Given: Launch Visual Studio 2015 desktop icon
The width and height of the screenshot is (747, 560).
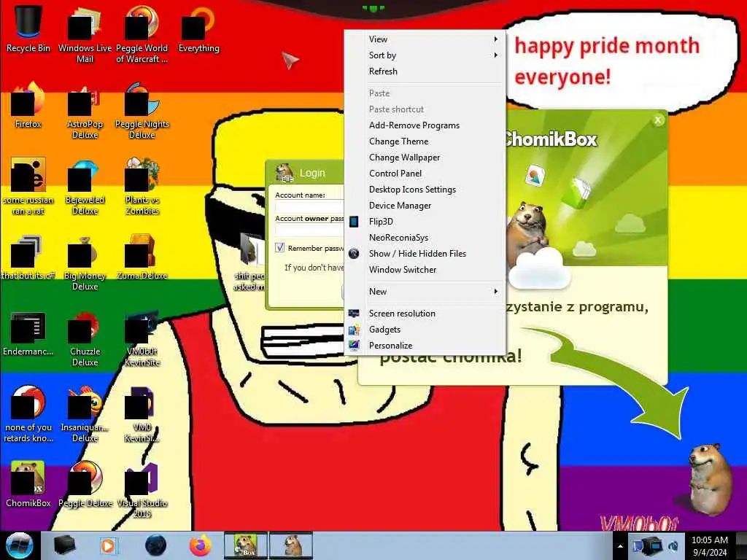Looking at the screenshot, I should 142,489.
